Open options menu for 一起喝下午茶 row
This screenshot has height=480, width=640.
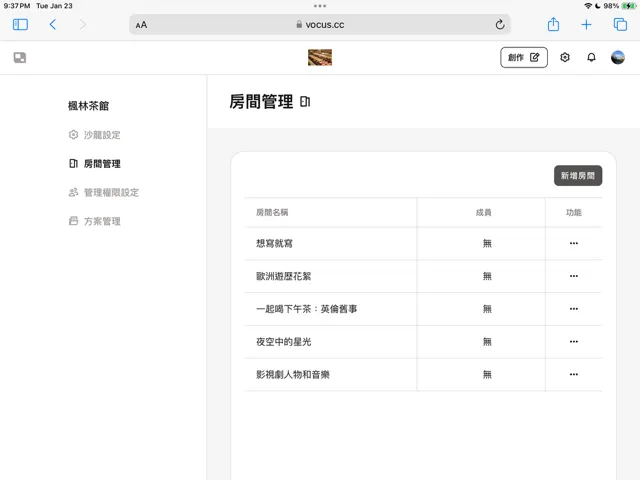(x=573, y=309)
